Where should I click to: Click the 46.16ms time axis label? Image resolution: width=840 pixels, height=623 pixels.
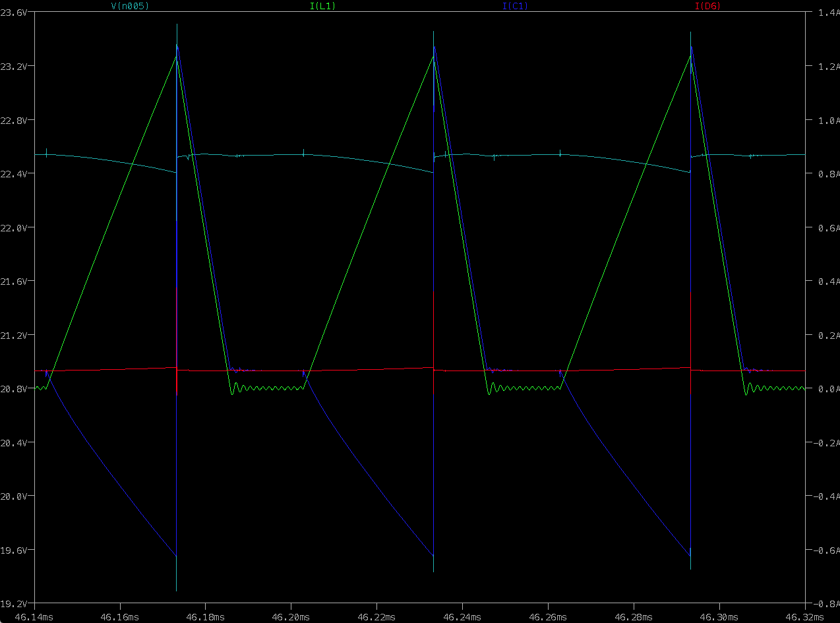pos(120,616)
